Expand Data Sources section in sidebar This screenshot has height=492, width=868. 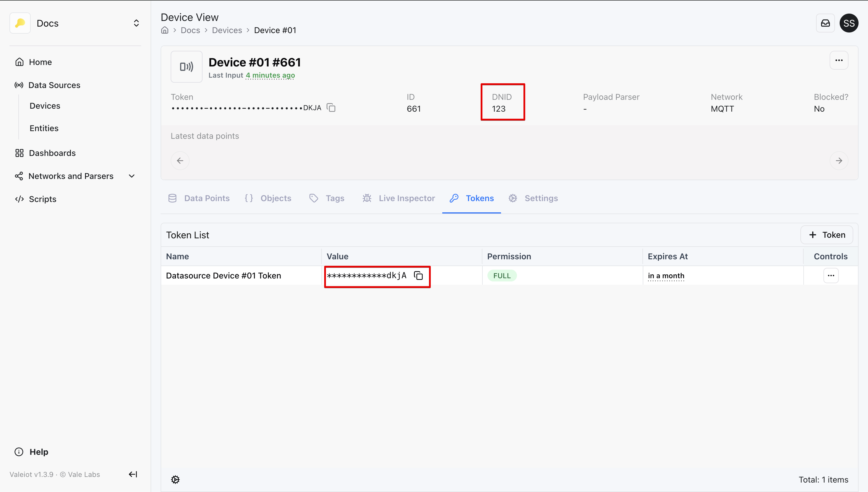click(x=54, y=85)
